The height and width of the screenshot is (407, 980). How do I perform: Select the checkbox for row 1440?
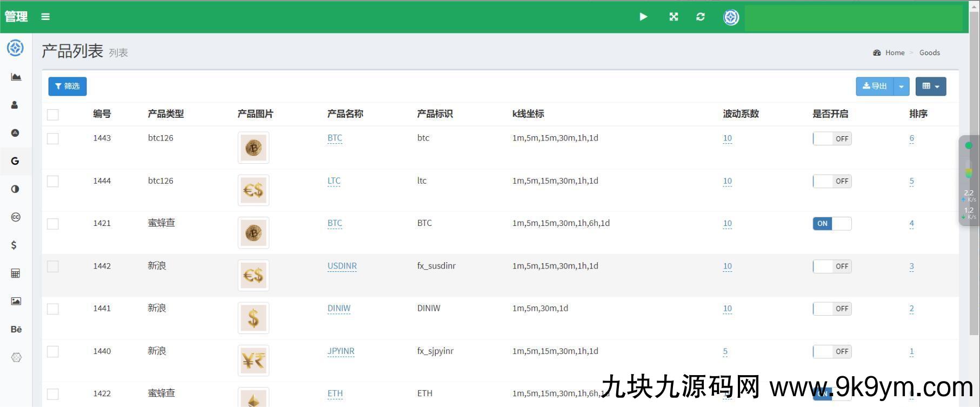click(x=53, y=351)
